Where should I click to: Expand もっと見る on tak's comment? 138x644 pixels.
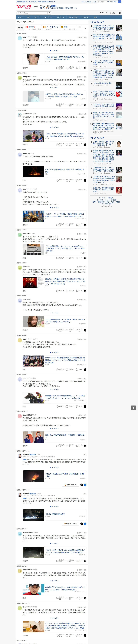pyautogui.click(x=54, y=389)
